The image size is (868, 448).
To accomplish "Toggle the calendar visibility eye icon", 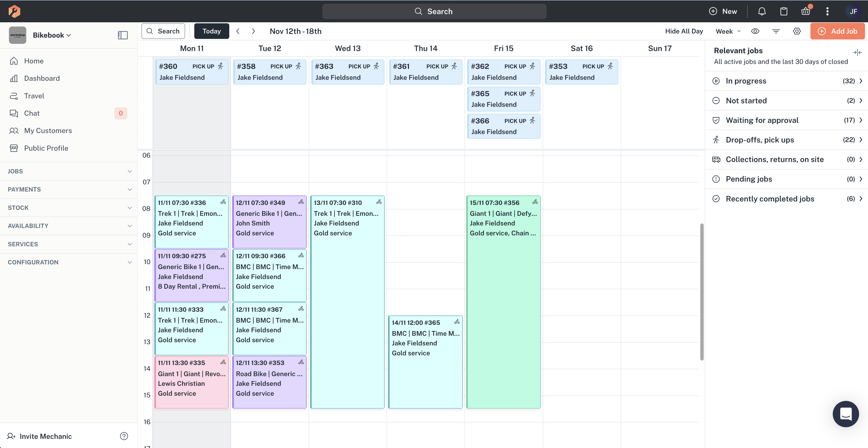I will [755, 31].
